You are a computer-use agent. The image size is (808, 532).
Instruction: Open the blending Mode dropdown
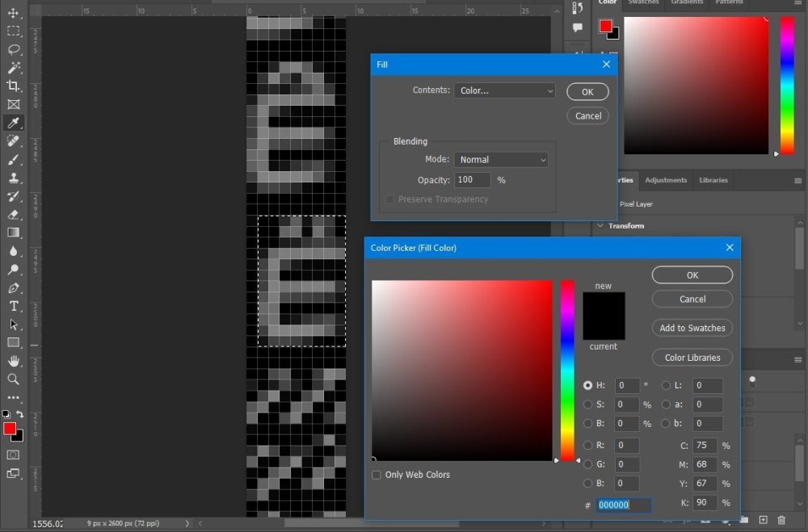501,160
